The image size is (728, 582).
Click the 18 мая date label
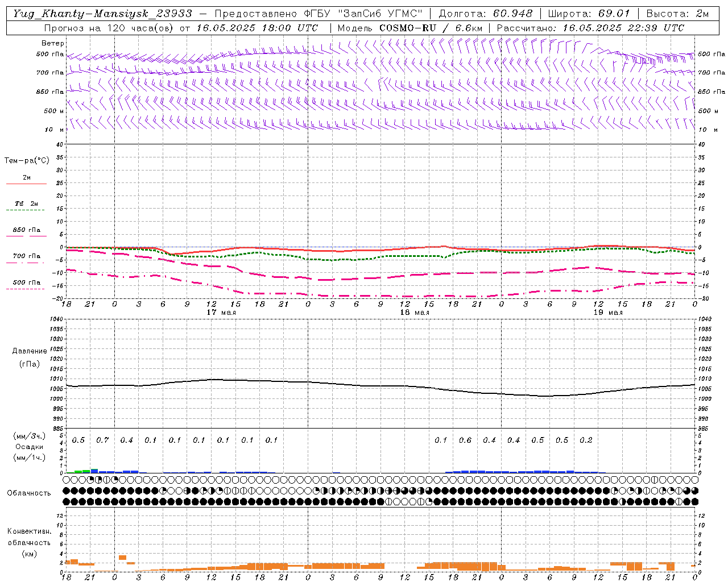[x=415, y=313]
